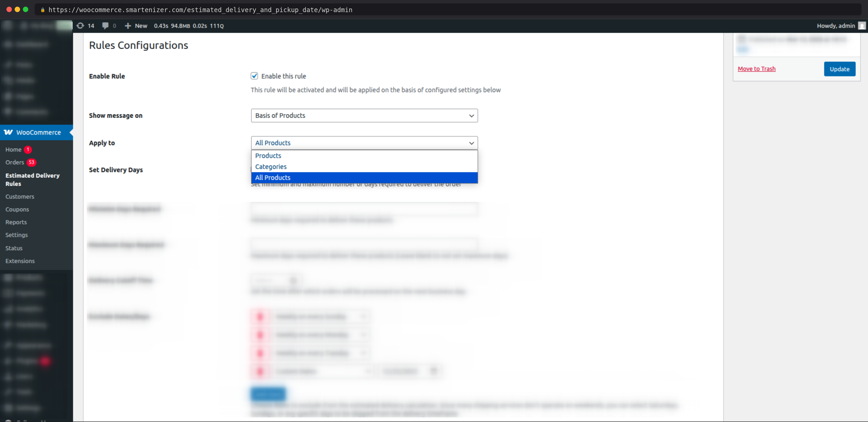Open the admin avatar icon
The height and width of the screenshot is (422, 868).
[862, 26]
